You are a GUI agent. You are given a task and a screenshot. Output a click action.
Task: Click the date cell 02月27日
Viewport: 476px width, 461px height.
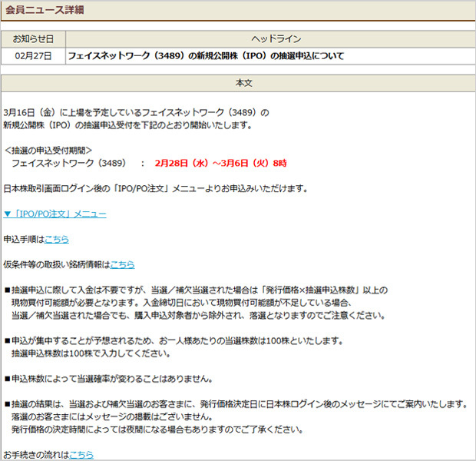point(33,56)
